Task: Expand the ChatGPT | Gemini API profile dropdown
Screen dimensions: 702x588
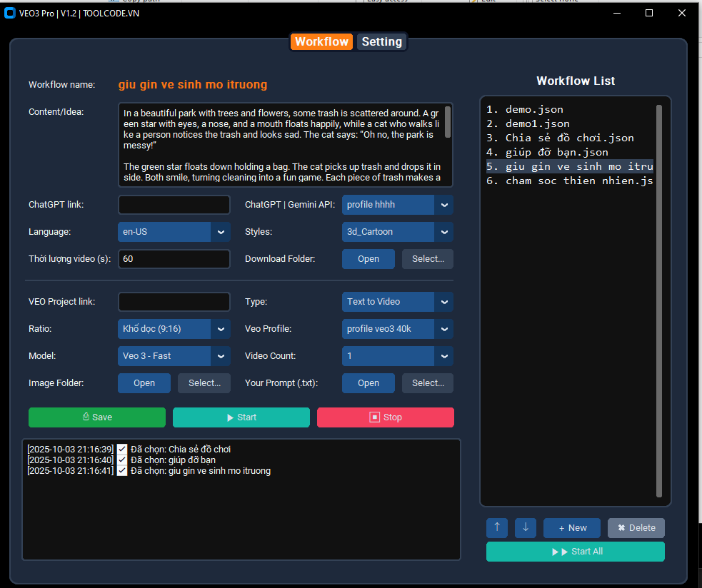Action: tap(398, 205)
